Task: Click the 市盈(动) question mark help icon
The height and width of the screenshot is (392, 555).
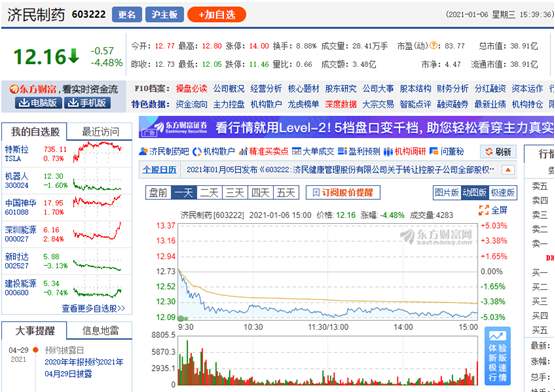Action: (433, 46)
